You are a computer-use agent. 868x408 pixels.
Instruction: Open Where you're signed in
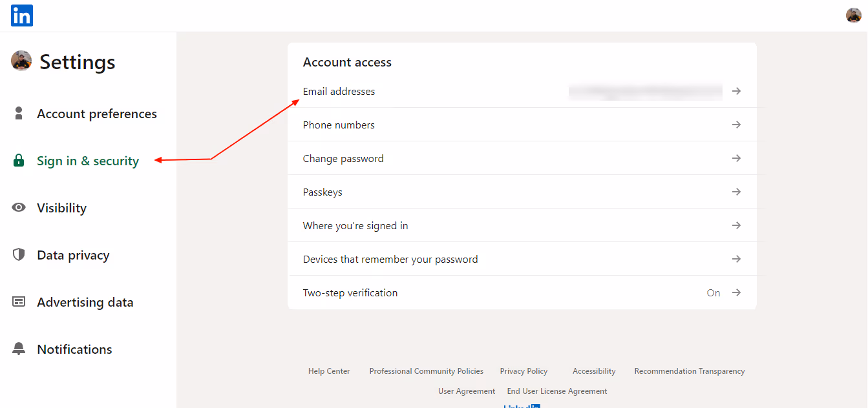[736, 225]
